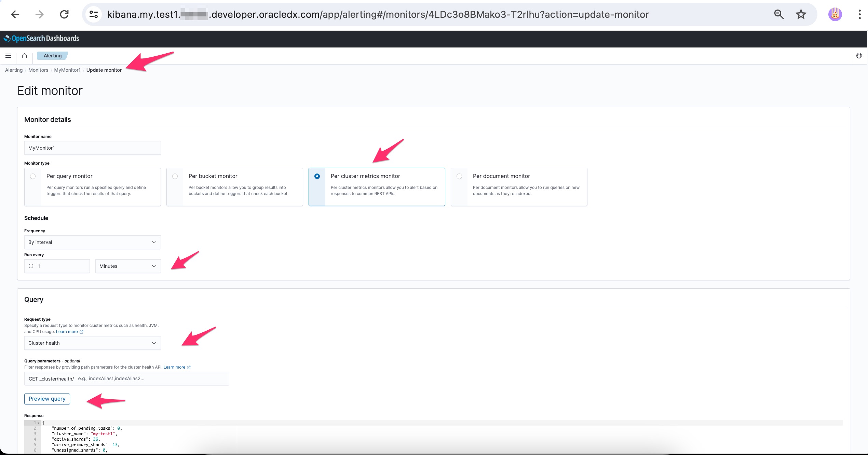Open Learn more link under Request type

click(x=67, y=332)
